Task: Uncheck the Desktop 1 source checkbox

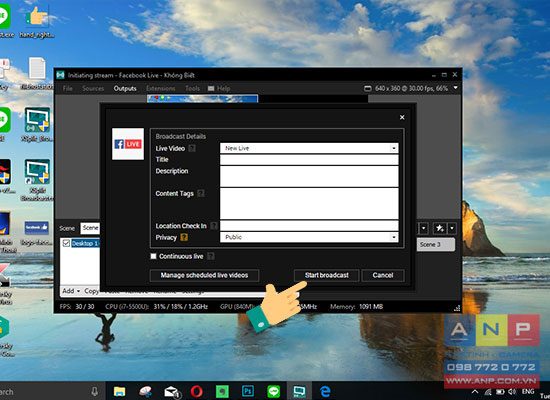Action: (66, 243)
